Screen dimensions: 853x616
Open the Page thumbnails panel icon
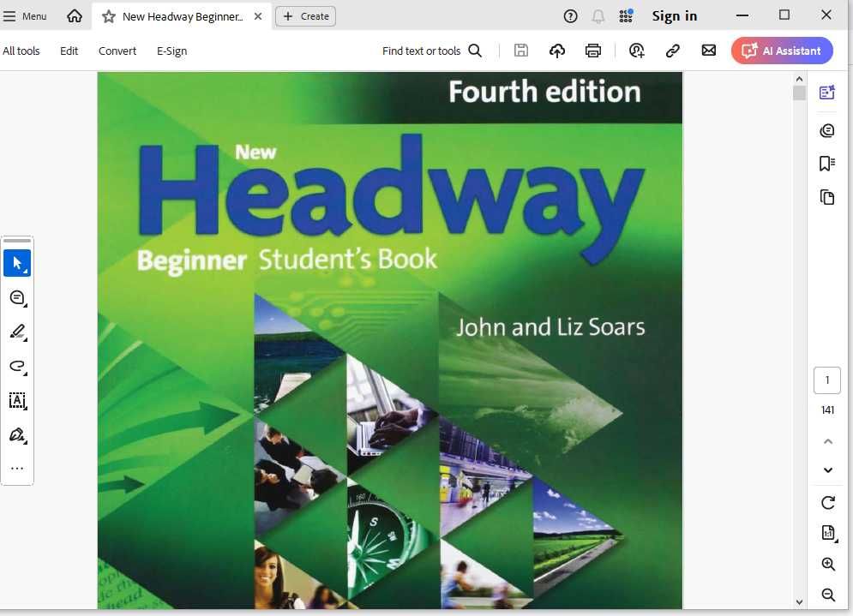(x=827, y=197)
